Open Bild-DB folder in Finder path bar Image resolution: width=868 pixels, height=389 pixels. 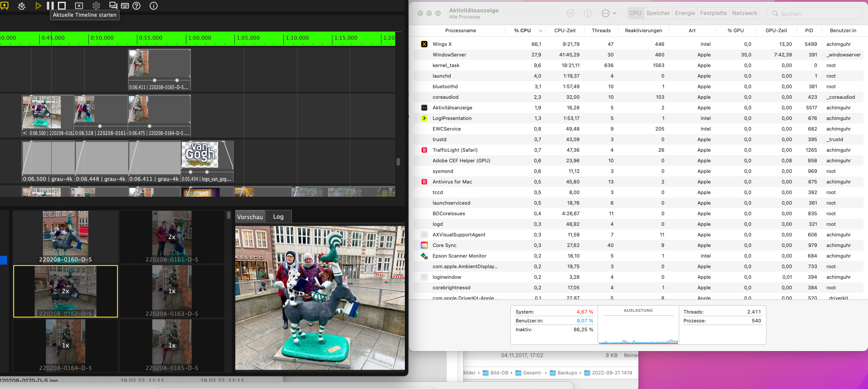click(495, 373)
